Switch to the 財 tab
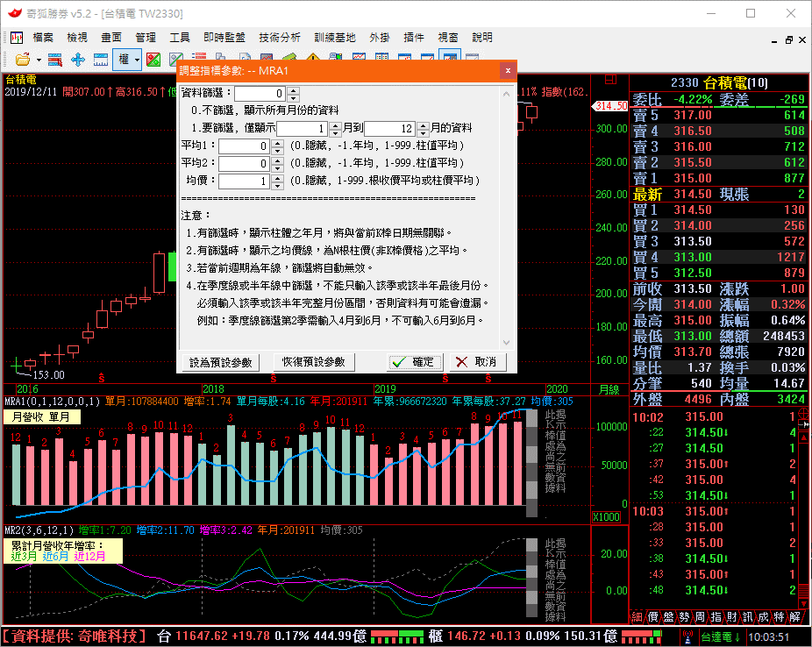812x647 pixels. 731,617
